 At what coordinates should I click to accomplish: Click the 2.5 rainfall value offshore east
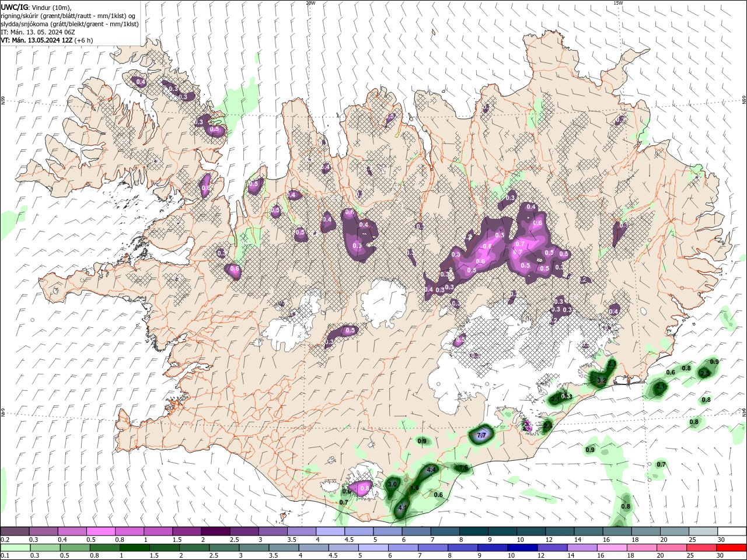click(705, 373)
